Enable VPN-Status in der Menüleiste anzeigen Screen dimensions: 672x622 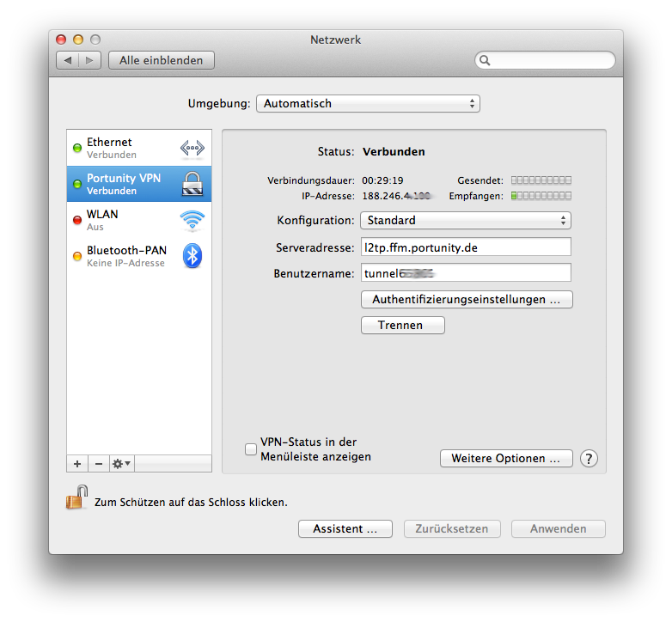(x=251, y=449)
